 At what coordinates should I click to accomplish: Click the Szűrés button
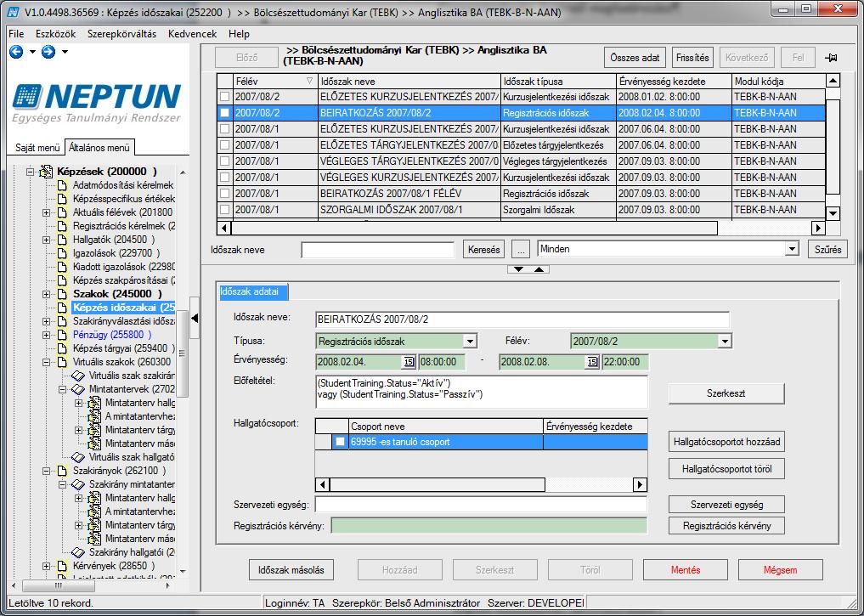click(827, 250)
